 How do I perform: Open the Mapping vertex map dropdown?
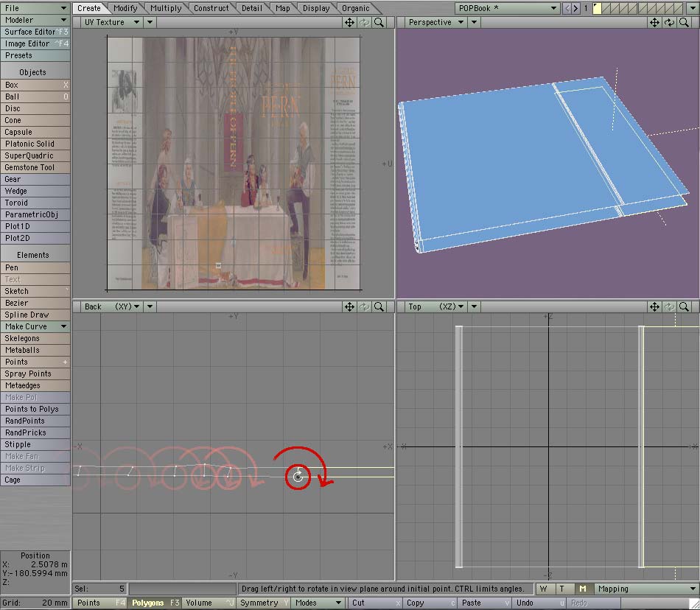(646, 589)
